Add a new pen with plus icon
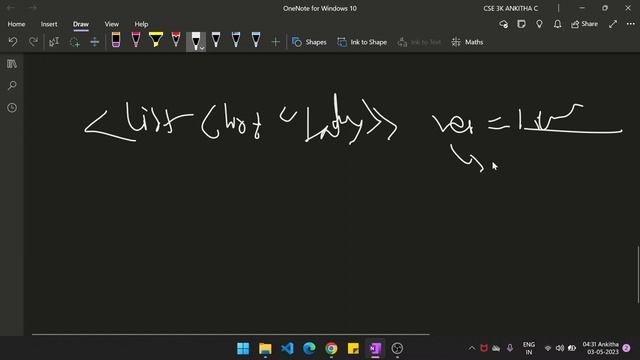The image size is (640, 360). tap(276, 42)
